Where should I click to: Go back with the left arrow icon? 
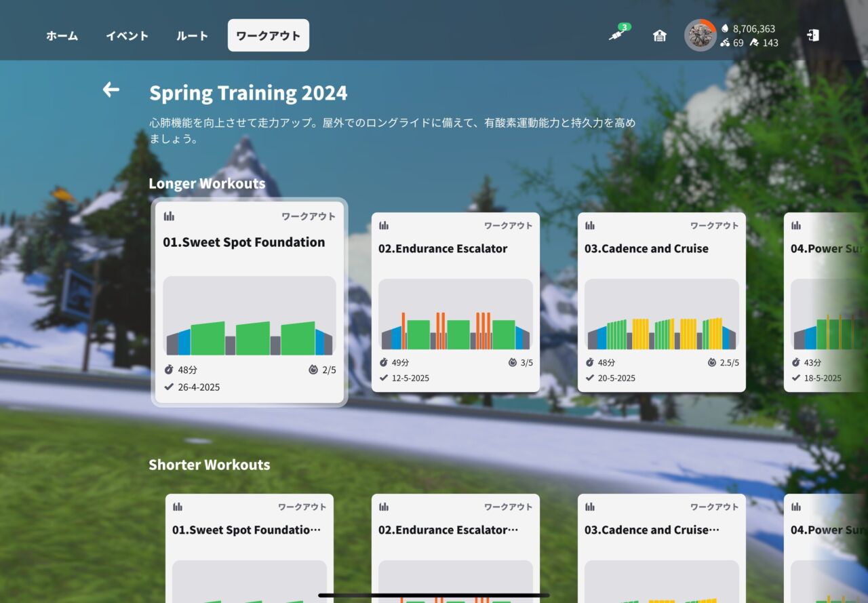coord(111,90)
